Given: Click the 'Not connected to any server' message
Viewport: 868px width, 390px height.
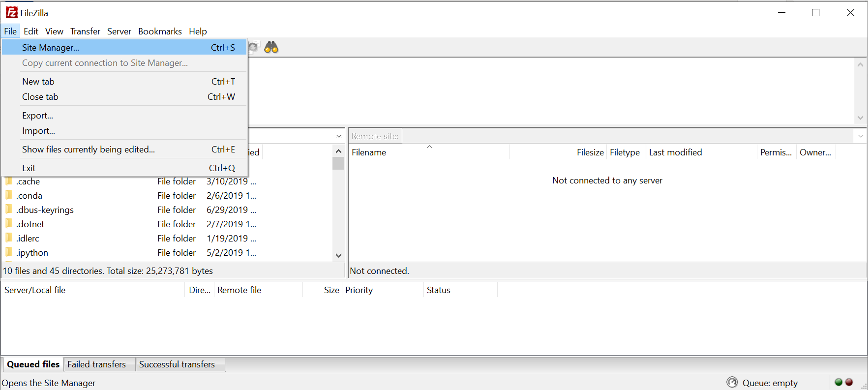Looking at the screenshot, I should (607, 180).
